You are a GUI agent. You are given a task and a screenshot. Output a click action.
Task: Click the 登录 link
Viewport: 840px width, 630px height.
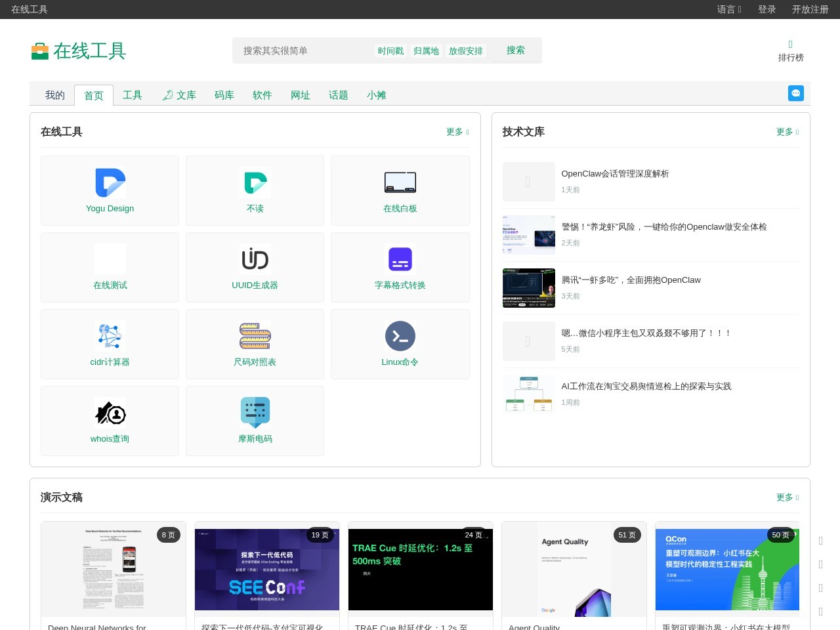pyautogui.click(x=766, y=9)
